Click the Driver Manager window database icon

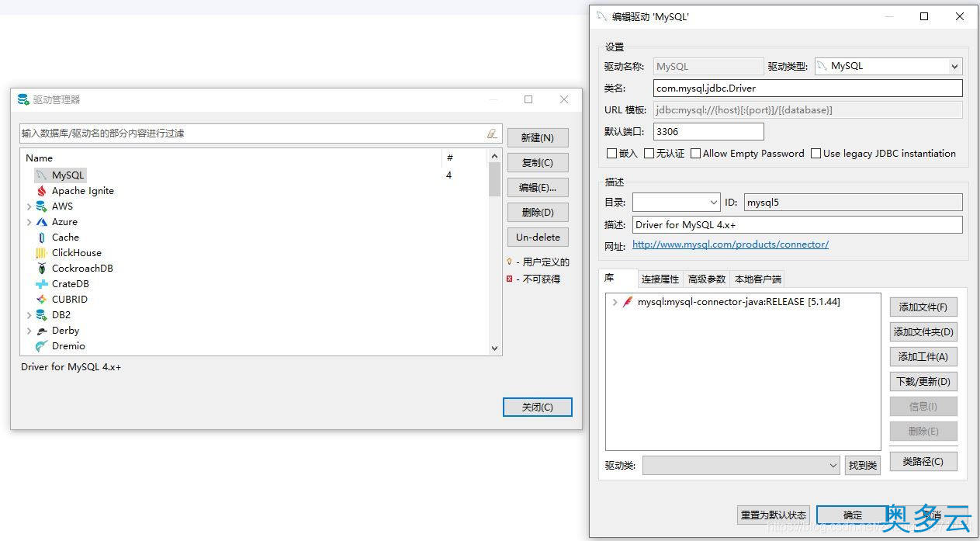pyautogui.click(x=23, y=99)
